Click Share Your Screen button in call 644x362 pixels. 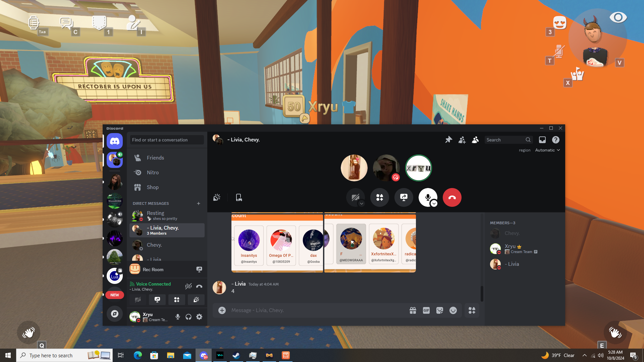tap(404, 197)
